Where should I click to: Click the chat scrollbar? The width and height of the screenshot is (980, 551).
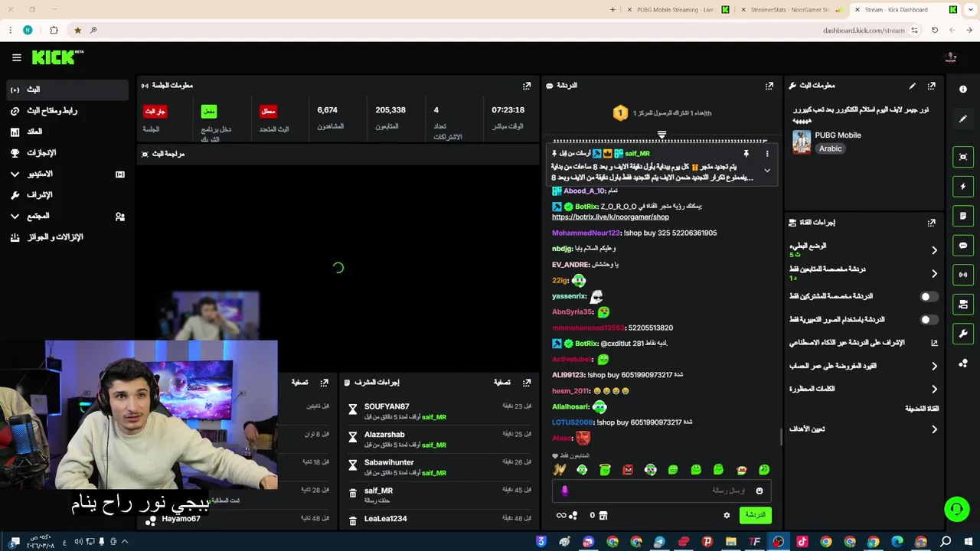780,436
